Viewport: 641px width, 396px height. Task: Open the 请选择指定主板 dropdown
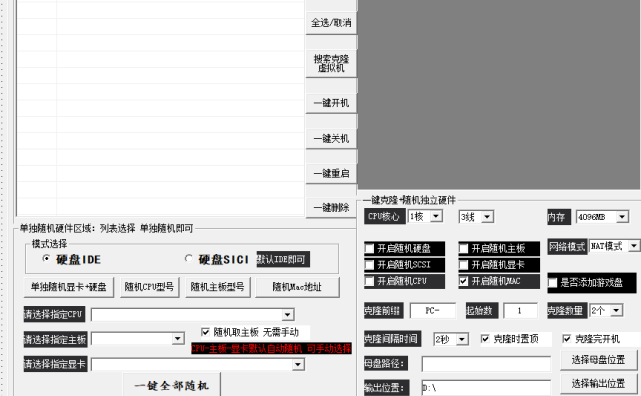pos(177,339)
